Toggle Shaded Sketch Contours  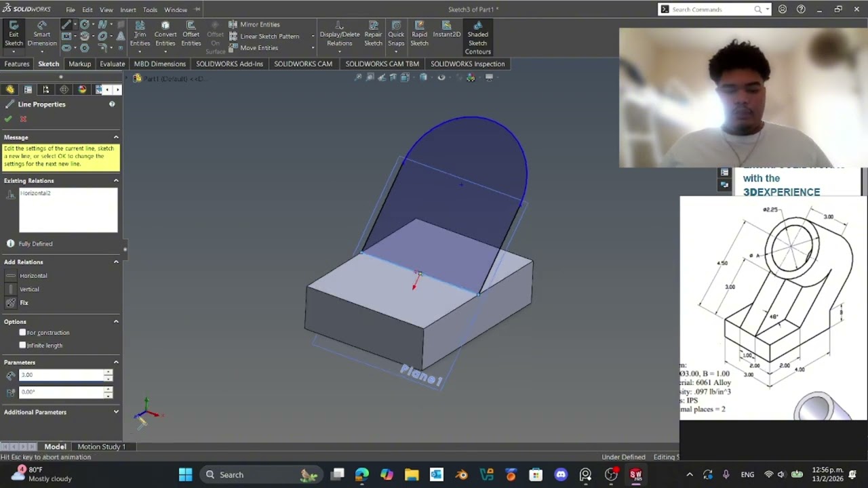pos(477,38)
